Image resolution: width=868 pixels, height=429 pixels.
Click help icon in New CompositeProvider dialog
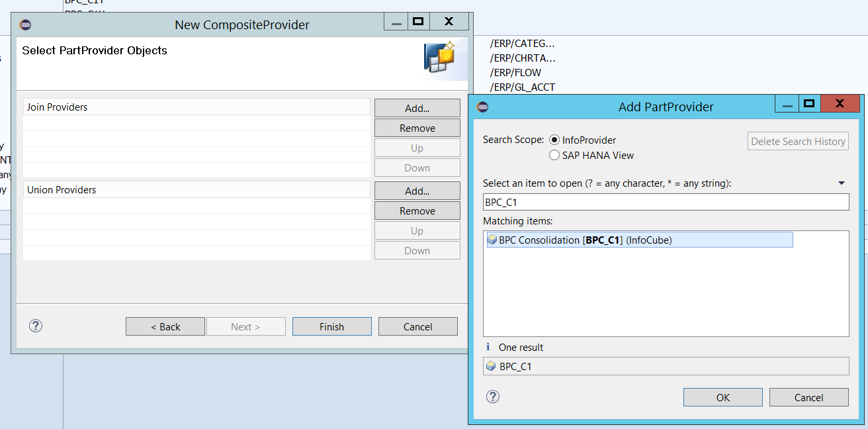36,326
